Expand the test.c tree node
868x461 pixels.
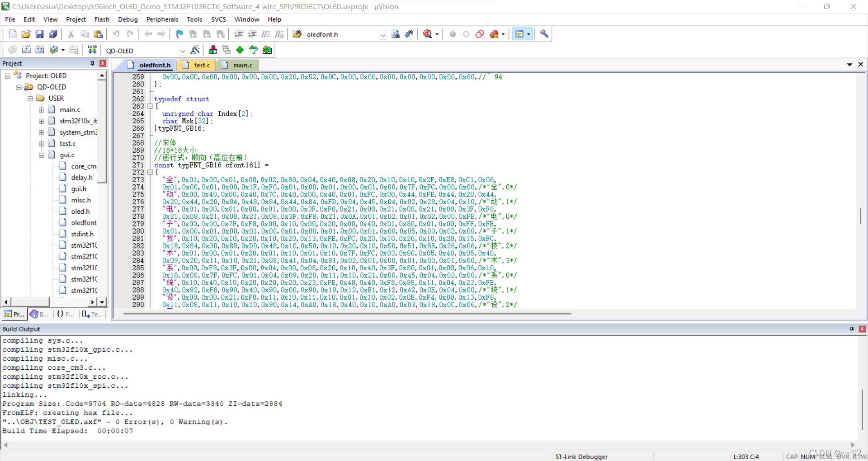click(42, 144)
